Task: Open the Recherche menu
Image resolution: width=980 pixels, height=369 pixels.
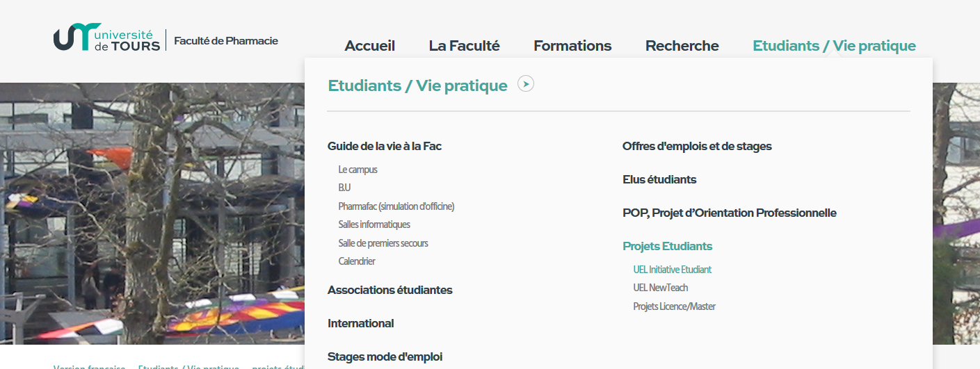Action: point(682,46)
